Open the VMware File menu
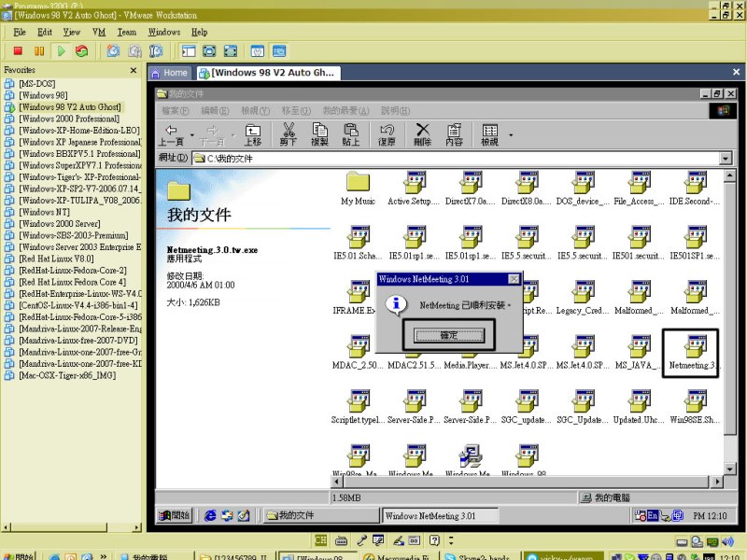 coord(20,32)
